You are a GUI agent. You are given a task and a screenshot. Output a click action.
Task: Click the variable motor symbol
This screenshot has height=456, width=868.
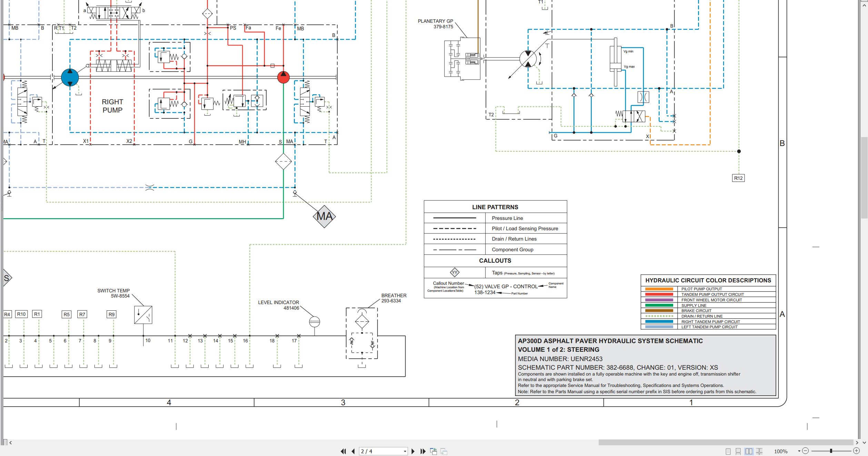(x=528, y=59)
